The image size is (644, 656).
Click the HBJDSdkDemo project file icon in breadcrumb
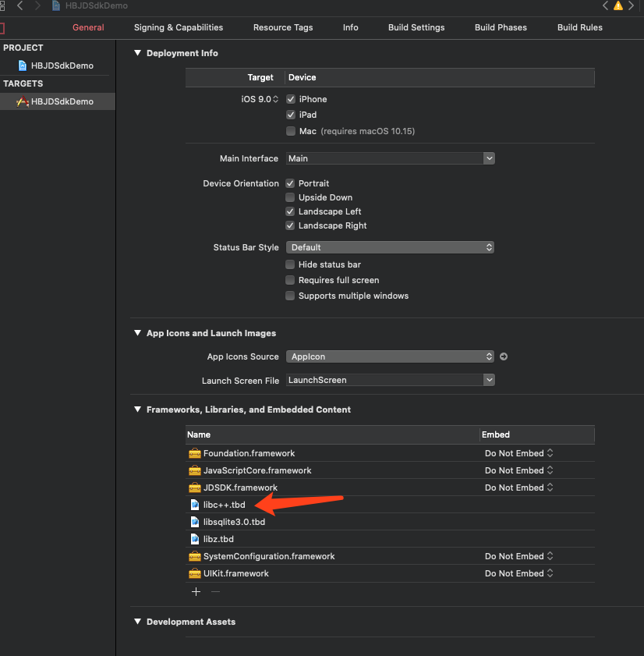click(x=55, y=6)
